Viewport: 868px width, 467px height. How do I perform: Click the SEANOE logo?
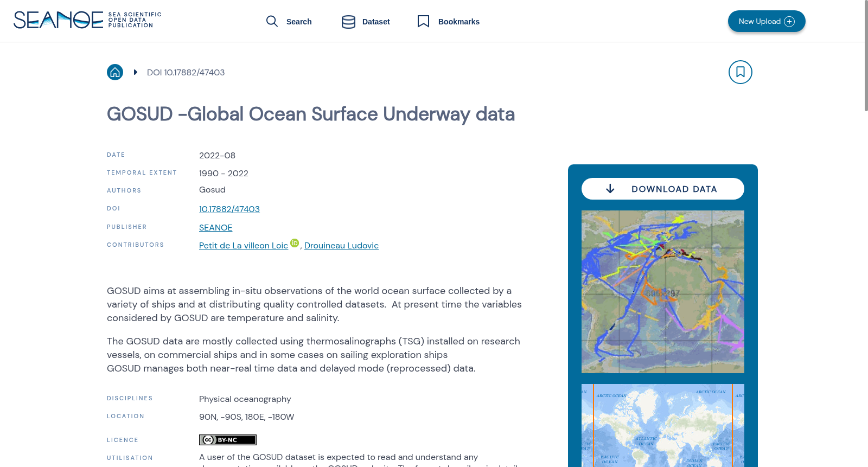point(87,20)
